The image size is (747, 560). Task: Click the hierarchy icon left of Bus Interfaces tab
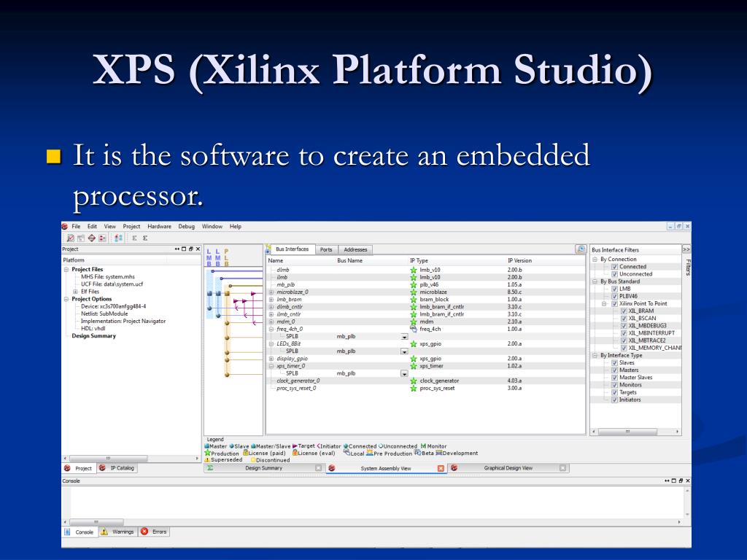268,249
